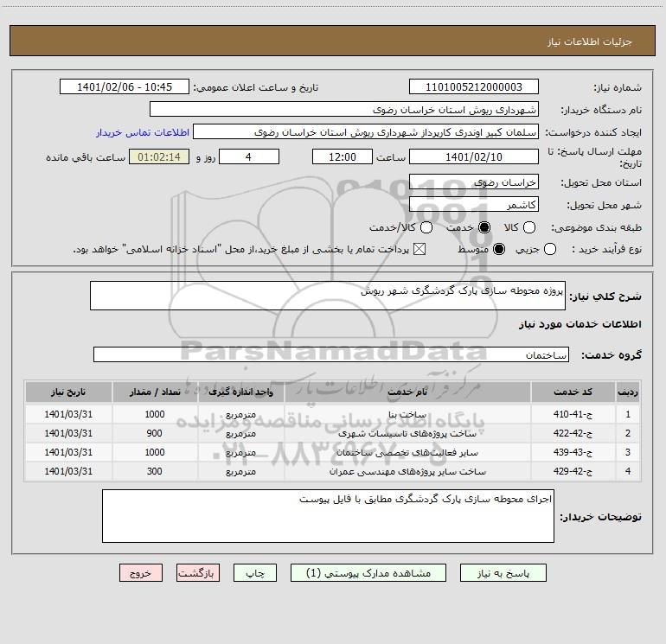Click the تعداد / مقدار column header

(155, 392)
